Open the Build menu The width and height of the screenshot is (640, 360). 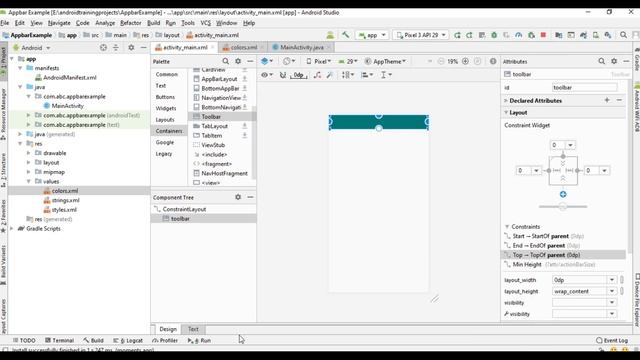153,23
